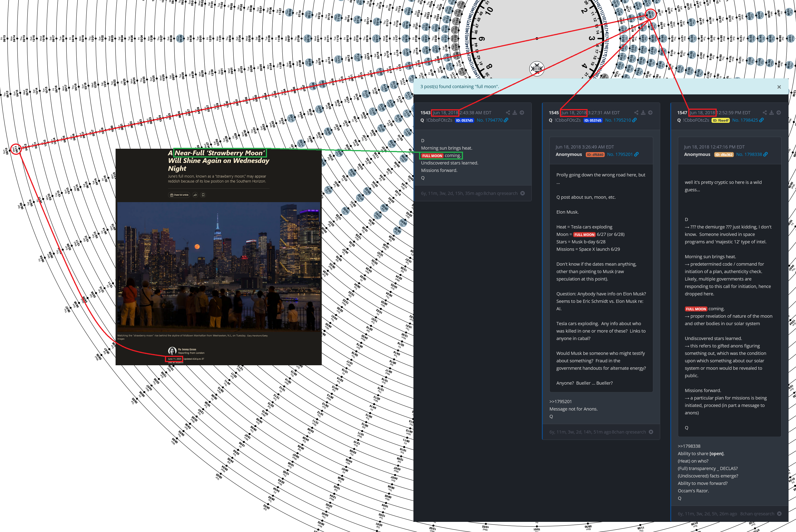
Task: Click '8chan qresearch' source in post 1543 footer
Action: (501, 193)
